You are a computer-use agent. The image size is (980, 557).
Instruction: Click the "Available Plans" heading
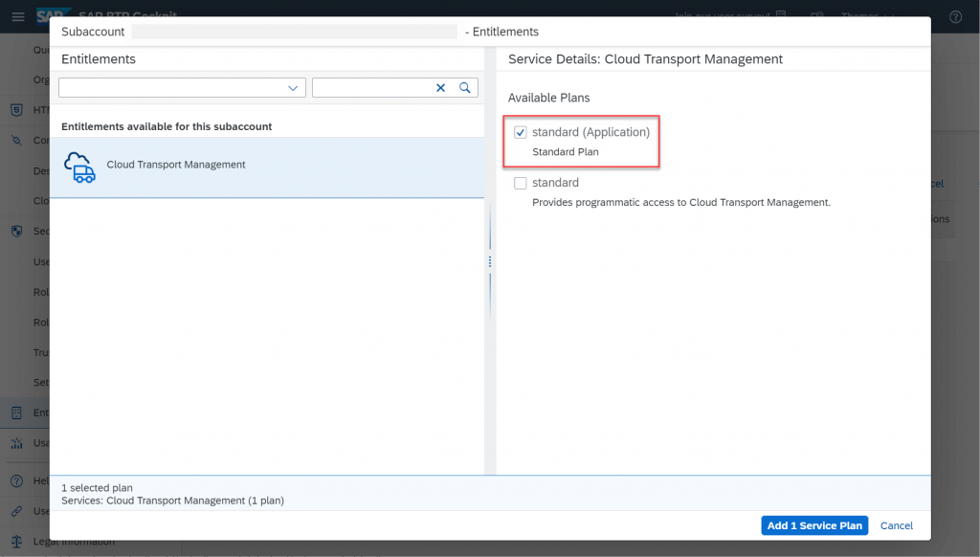coord(548,98)
